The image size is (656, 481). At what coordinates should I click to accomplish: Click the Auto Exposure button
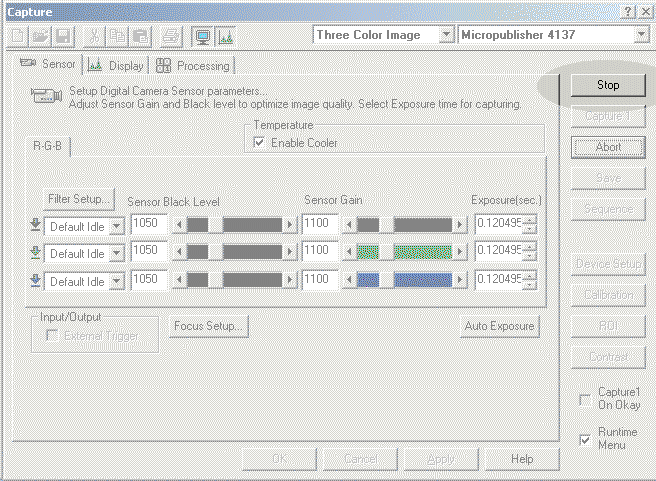[x=500, y=326]
